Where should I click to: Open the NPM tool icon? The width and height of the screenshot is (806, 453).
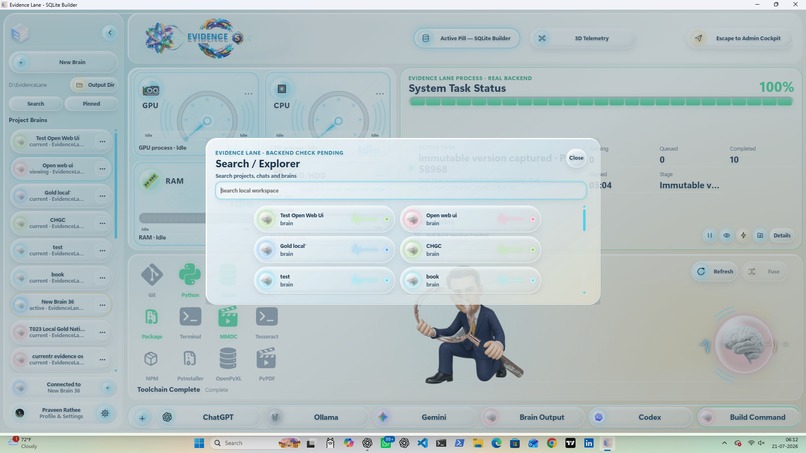tap(151, 358)
